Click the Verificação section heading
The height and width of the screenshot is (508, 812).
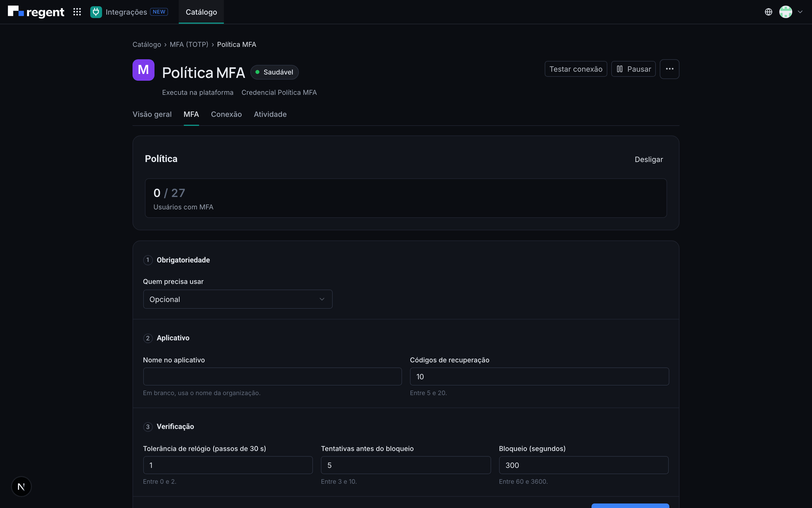[x=175, y=426]
